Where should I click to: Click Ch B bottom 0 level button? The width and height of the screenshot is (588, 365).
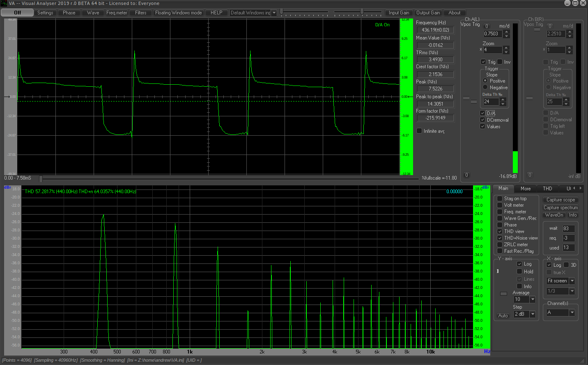530,175
